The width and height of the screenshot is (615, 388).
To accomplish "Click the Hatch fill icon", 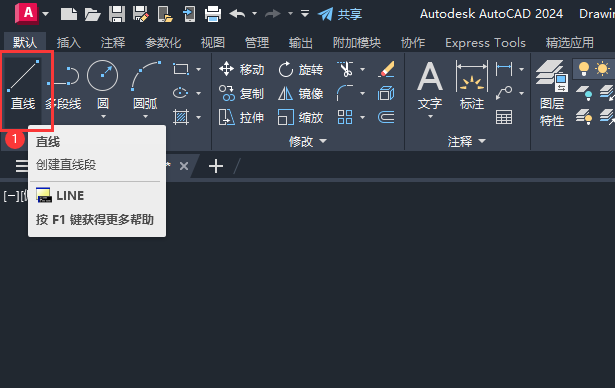I will [x=181, y=117].
